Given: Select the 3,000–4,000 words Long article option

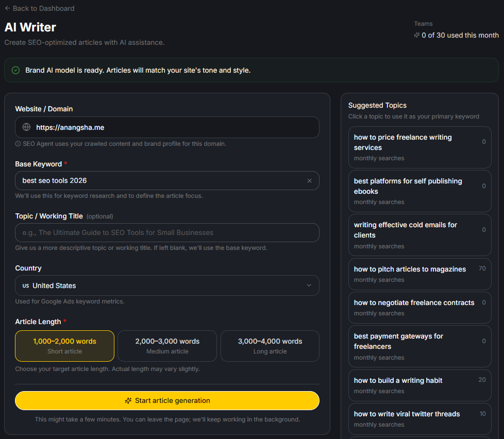Looking at the screenshot, I should click(270, 346).
